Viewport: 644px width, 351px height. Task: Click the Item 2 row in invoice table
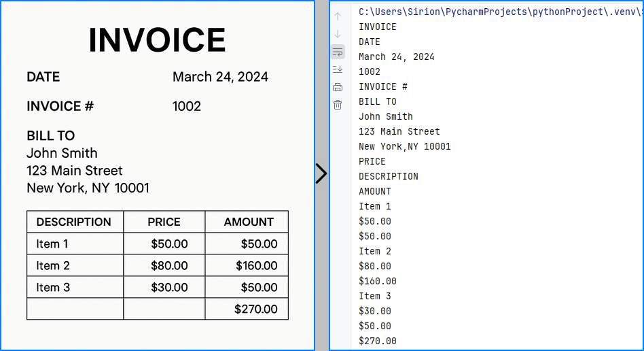point(158,265)
